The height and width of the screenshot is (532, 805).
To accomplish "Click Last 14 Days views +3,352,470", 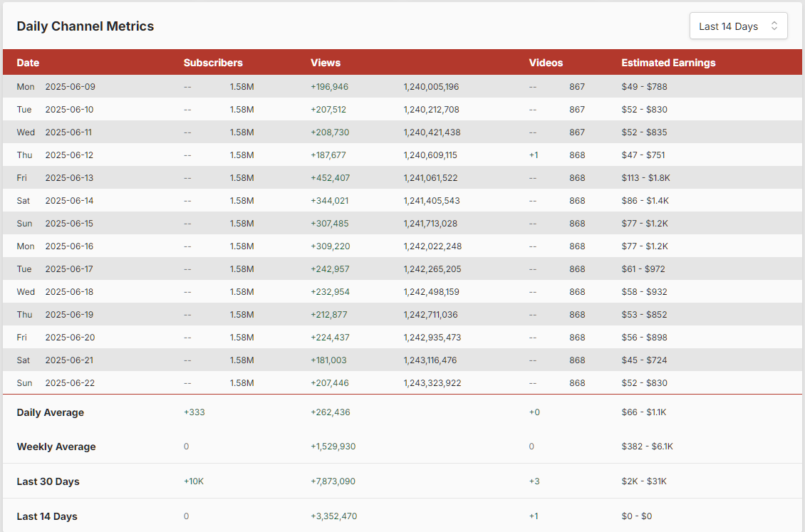I will click(x=333, y=516).
